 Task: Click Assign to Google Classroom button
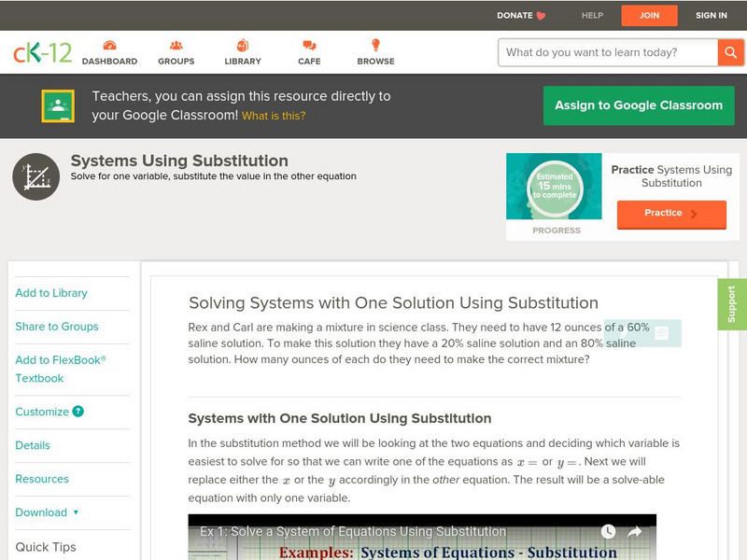point(639,105)
